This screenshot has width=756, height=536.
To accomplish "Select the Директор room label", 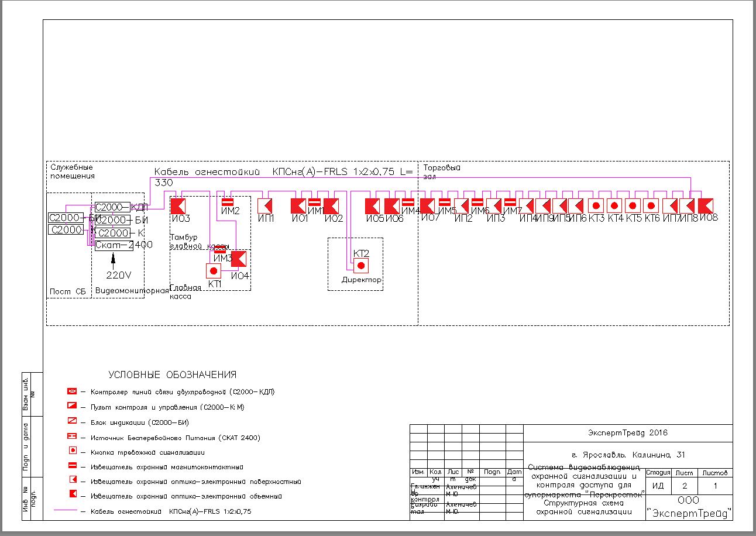I will [362, 280].
